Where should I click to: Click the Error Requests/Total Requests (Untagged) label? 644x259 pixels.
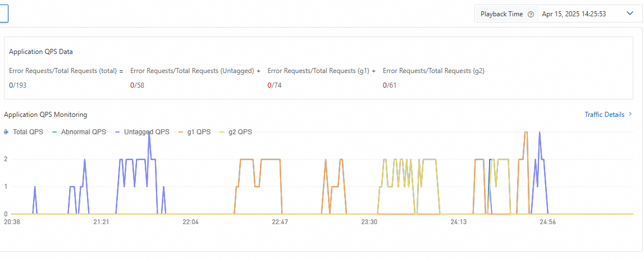193,71
